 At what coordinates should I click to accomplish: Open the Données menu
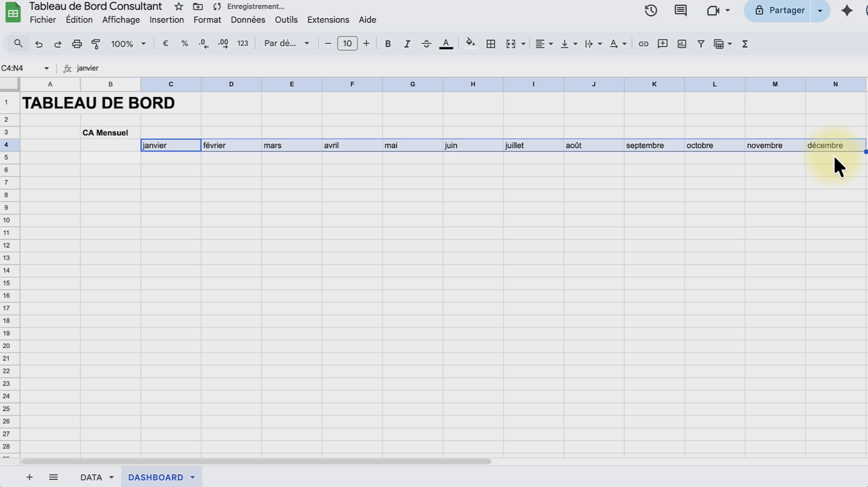click(248, 20)
